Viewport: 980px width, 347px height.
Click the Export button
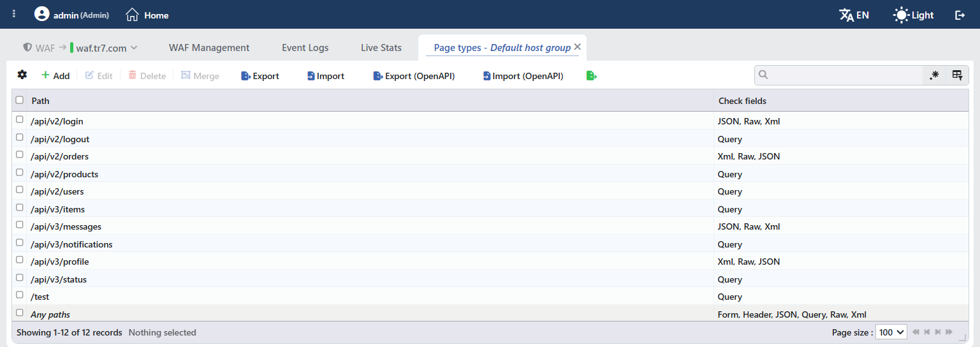[260, 76]
